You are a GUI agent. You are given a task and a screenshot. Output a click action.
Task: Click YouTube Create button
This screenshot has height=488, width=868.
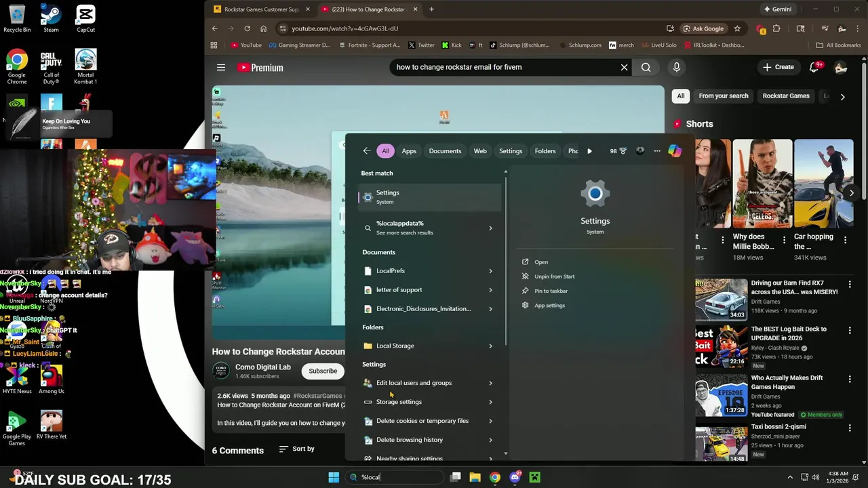click(778, 67)
